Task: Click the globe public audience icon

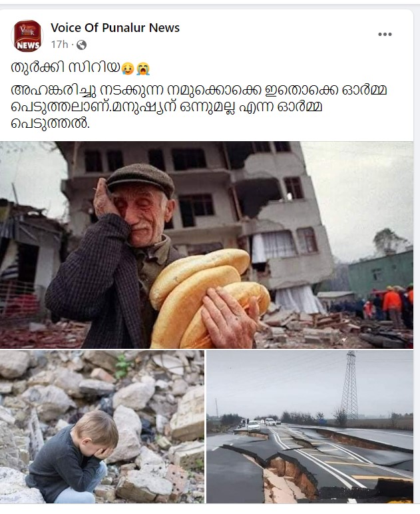Action: pyautogui.click(x=81, y=45)
